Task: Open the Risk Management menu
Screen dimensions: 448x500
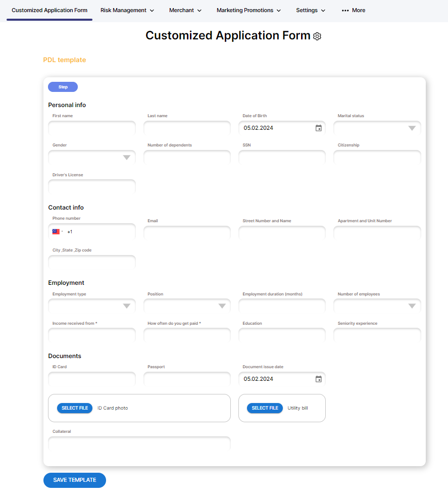Action: pyautogui.click(x=127, y=10)
